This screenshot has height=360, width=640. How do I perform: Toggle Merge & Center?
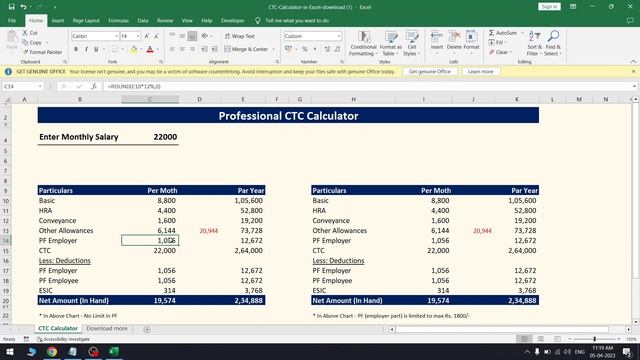[246, 49]
